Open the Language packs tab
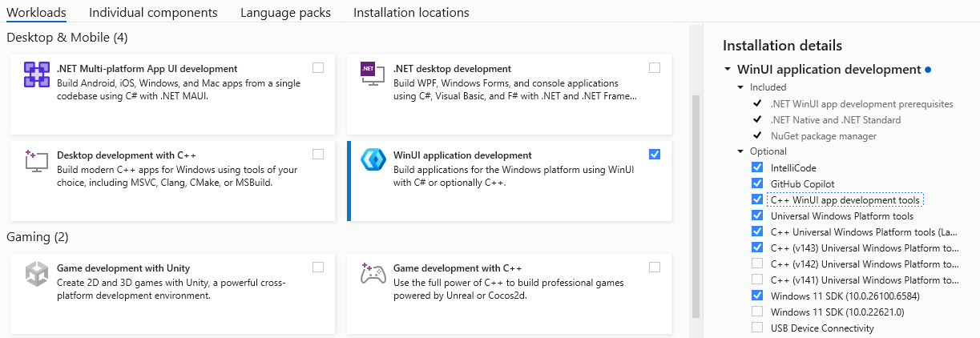The width and height of the screenshot is (980, 338). [x=285, y=13]
